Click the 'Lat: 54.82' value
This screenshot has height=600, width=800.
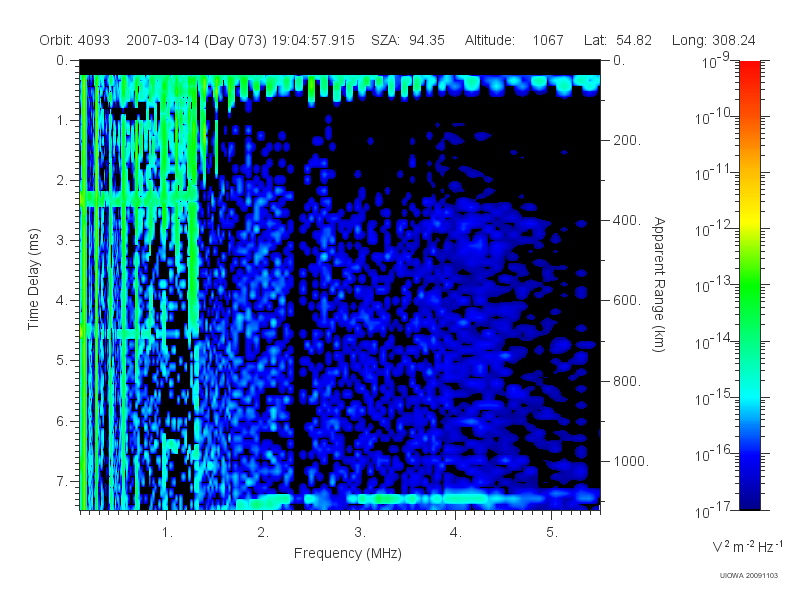click(x=618, y=40)
